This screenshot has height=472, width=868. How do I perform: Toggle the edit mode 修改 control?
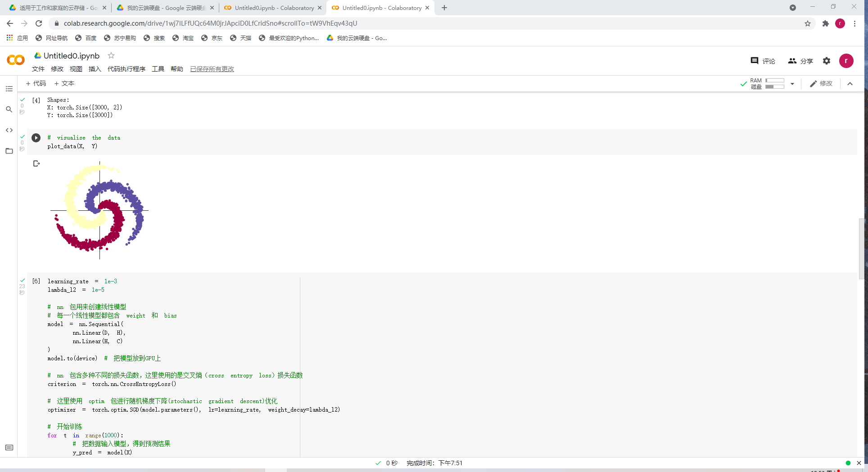point(821,83)
